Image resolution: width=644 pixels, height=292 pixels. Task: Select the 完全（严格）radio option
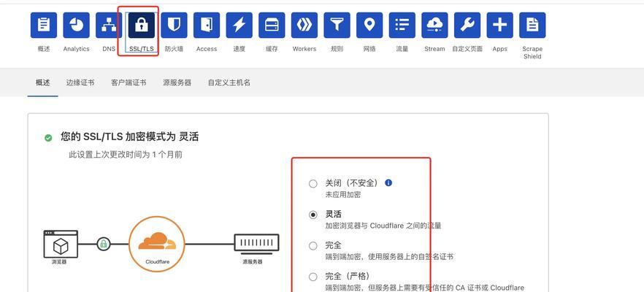[x=313, y=277]
